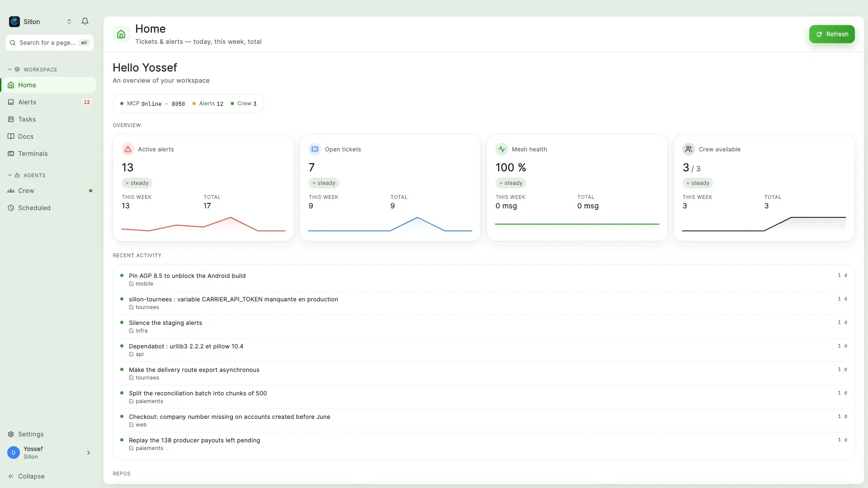Click the Yossef avatar circle
The image size is (868, 488).
click(x=14, y=453)
